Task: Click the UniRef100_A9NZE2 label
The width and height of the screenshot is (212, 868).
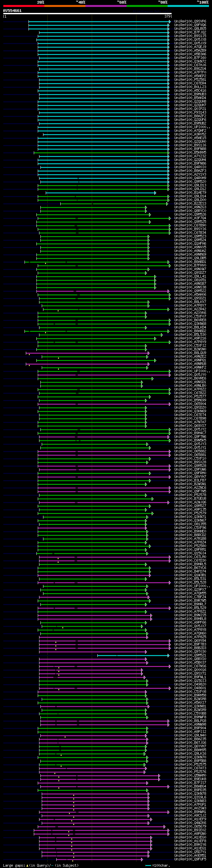Action: click(x=190, y=357)
